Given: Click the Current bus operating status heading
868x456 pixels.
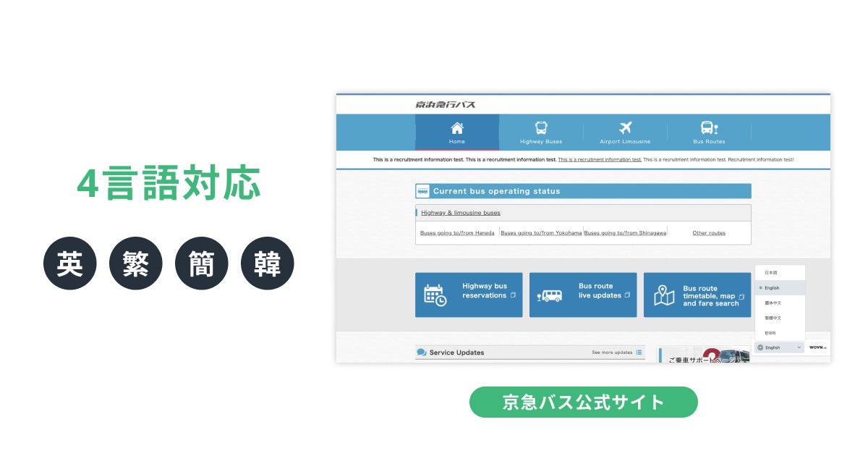Looking at the screenshot, I should (496, 191).
